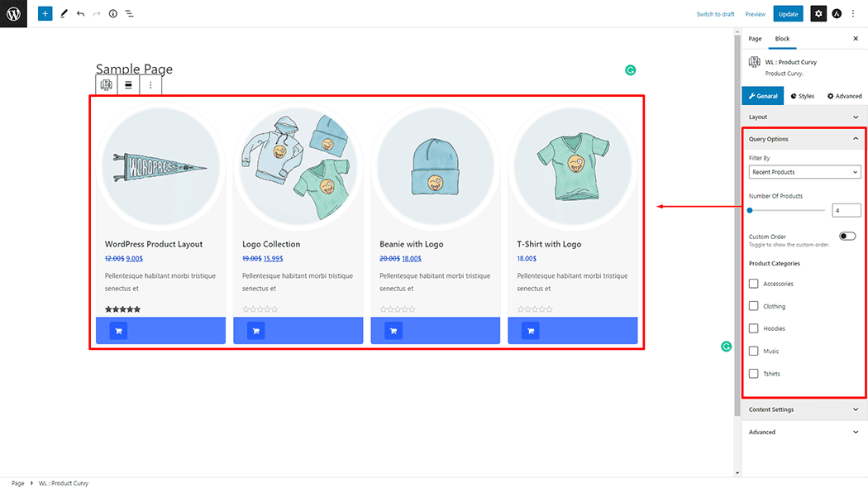Open block options three-dot menu
This screenshot has height=488, width=868.
click(150, 84)
